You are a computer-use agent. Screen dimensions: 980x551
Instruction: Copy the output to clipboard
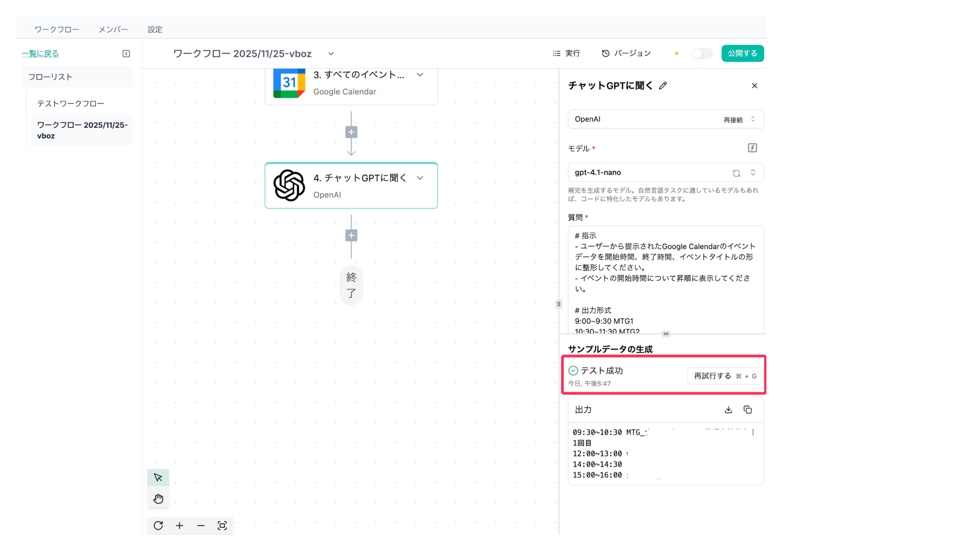(747, 410)
